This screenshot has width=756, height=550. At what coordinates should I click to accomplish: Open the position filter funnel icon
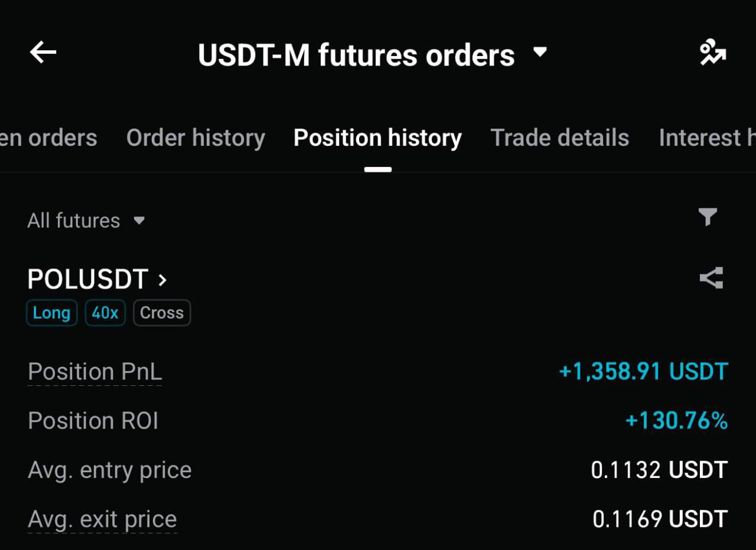tap(708, 217)
